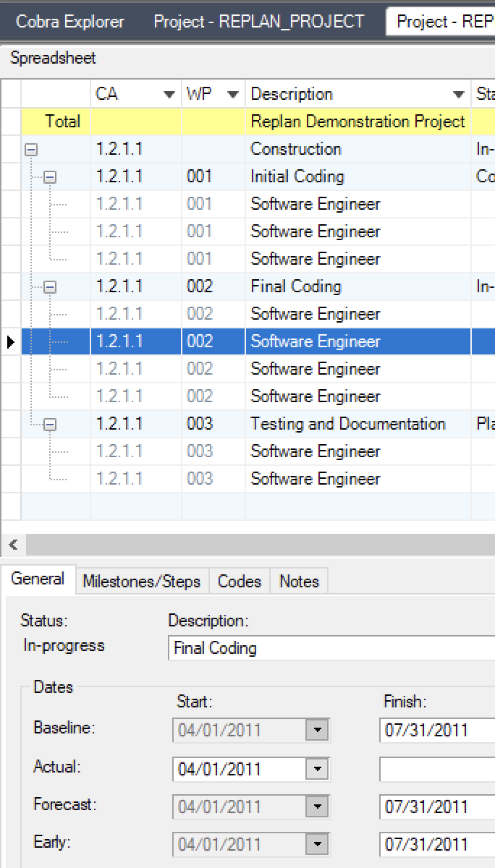This screenshot has height=868, width=495.
Task: Open the Codes tab
Action: pyautogui.click(x=240, y=581)
